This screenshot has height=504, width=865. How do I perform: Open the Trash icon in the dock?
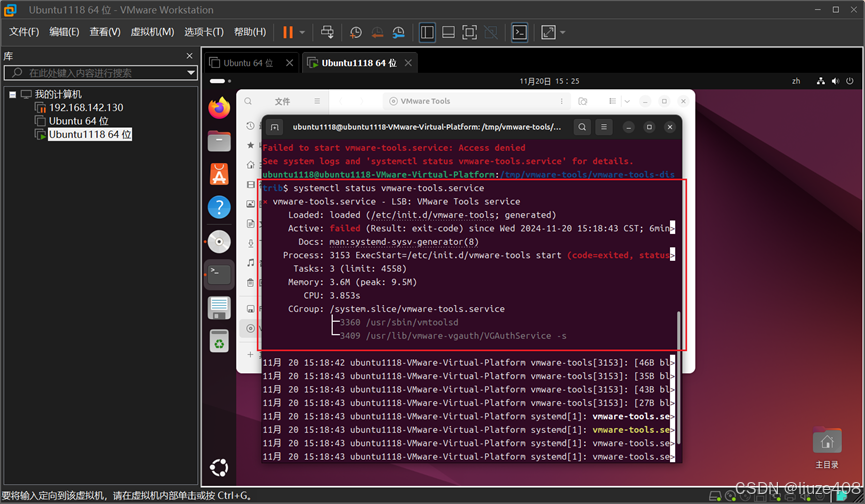219,341
